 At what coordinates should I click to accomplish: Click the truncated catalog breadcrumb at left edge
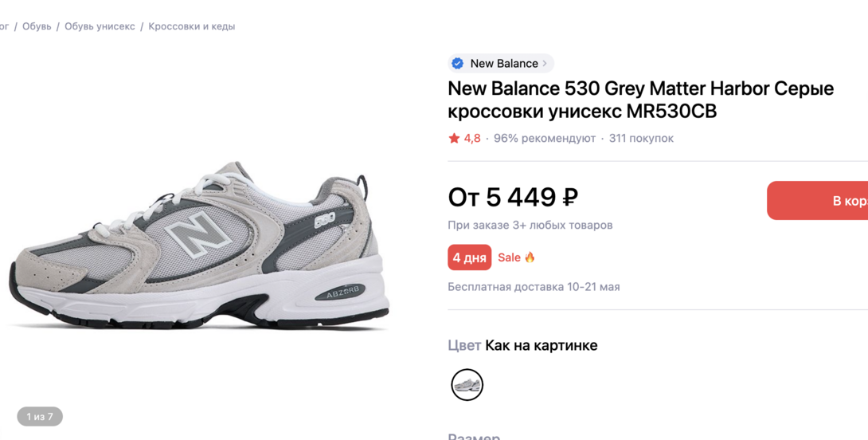[4, 26]
